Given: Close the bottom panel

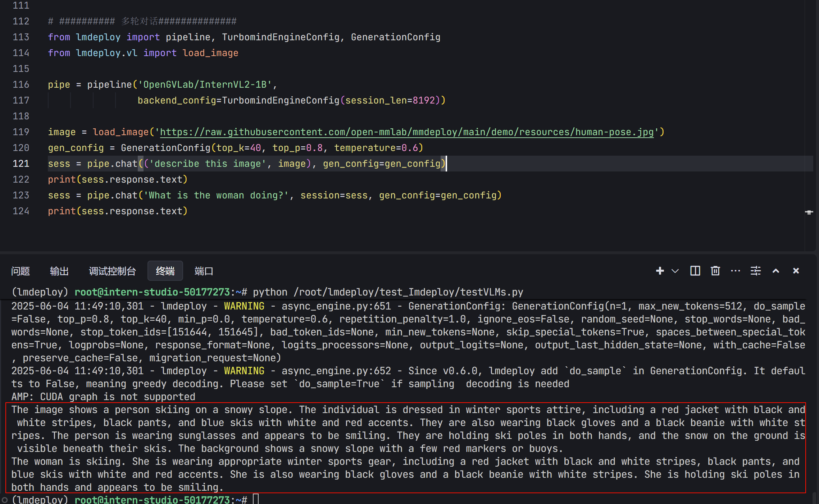Looking at the screenshot, I should [796, 271].
